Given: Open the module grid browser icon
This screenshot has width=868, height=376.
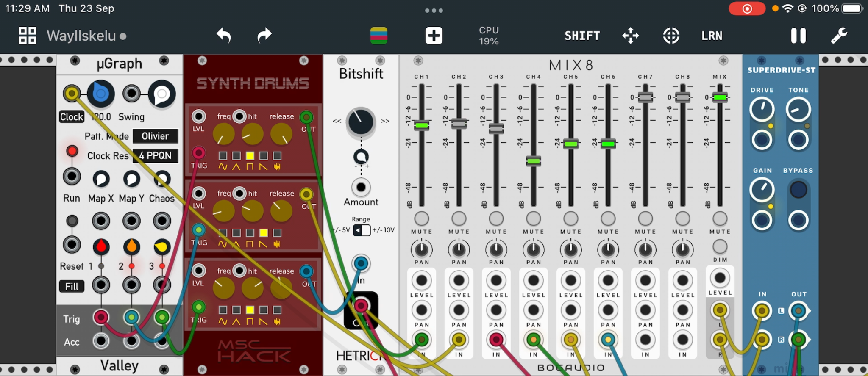Looking at the screenshot, I should click(27, 36).
